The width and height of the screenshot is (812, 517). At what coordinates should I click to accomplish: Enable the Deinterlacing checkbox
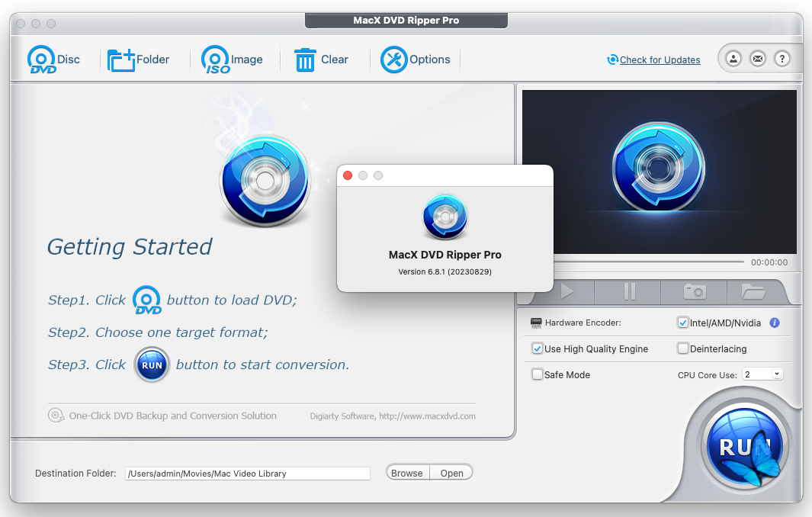683,348
